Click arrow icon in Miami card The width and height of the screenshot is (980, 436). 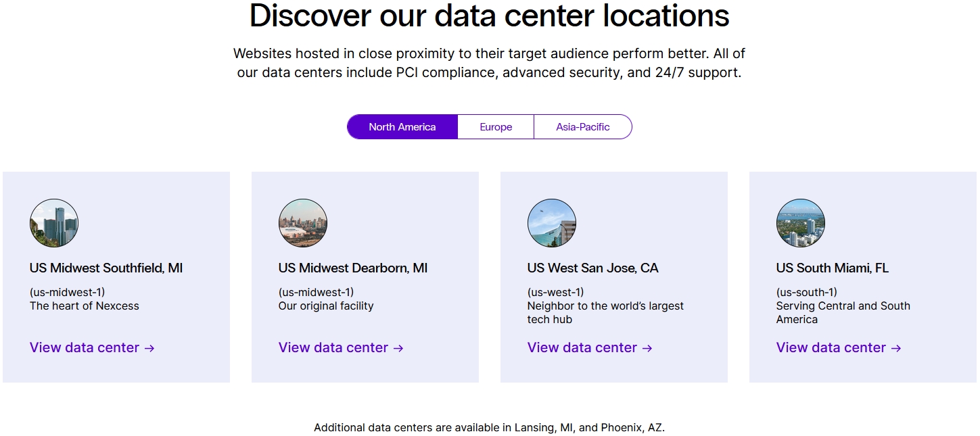coord(897,348)
